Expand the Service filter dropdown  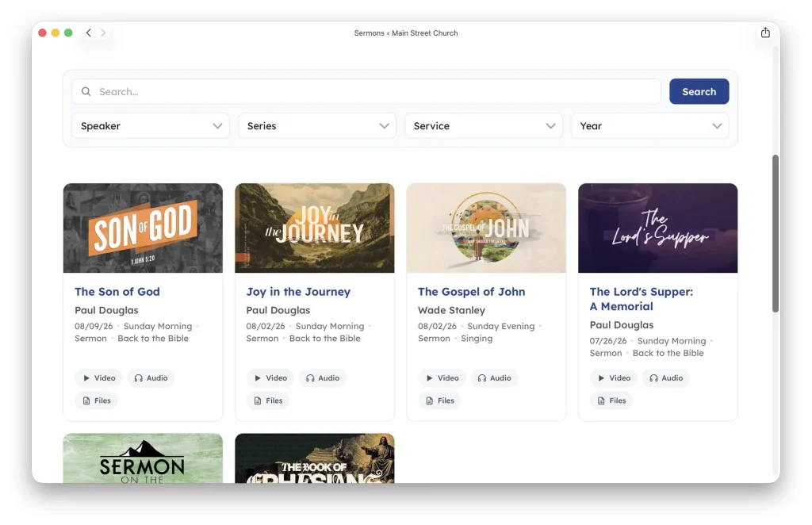[484, 126]
